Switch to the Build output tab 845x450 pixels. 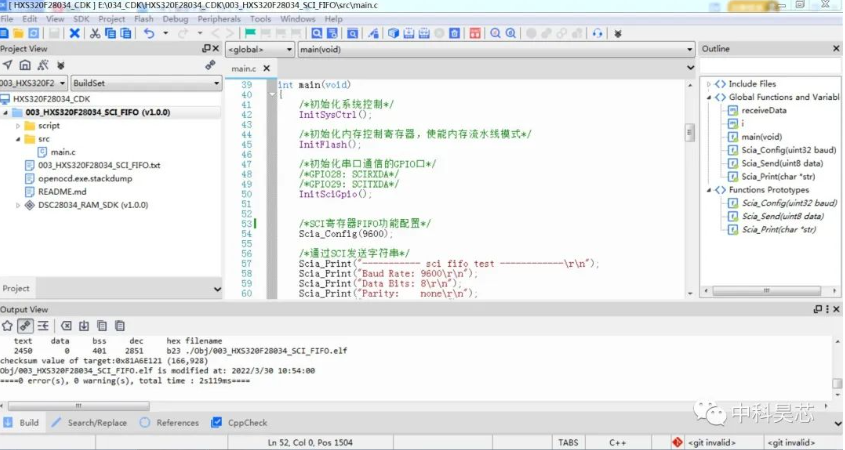22,423
